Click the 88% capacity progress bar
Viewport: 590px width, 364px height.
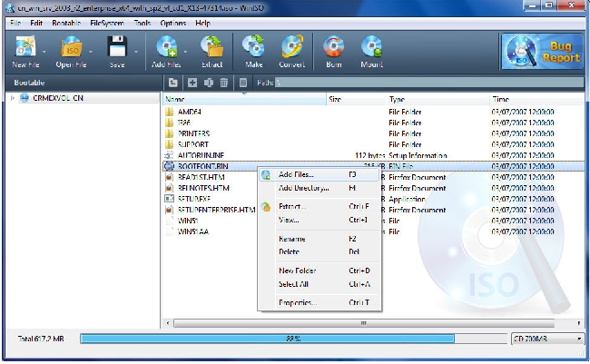292,339
